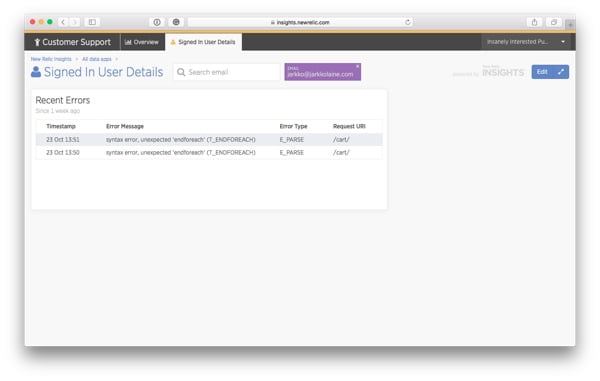Click the insights.newrelic.com address bar
The height and width of the screenshot is (381, 600).
coord(300,22)
